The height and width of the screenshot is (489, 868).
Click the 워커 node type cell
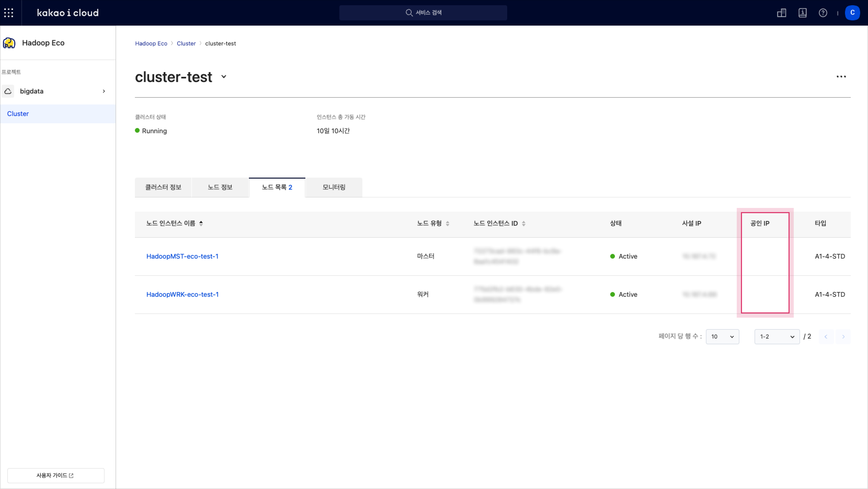point(422,294)
